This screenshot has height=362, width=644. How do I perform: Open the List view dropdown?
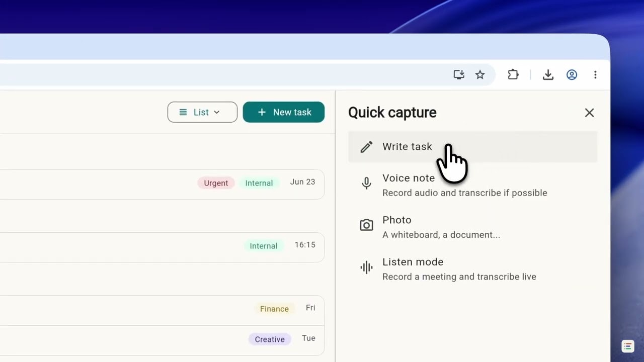point(202,112)
